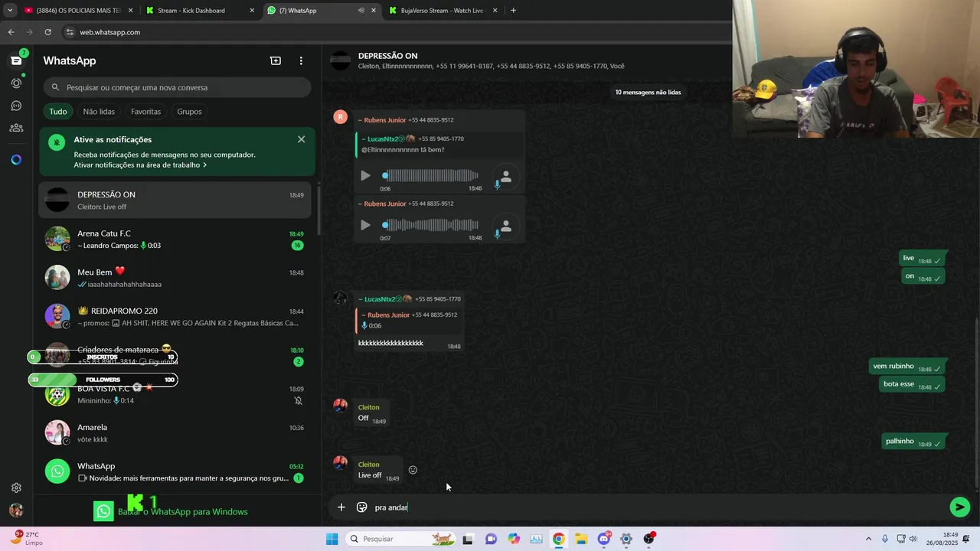Mute audio on WhatsApp tab

tap(361, 11)
